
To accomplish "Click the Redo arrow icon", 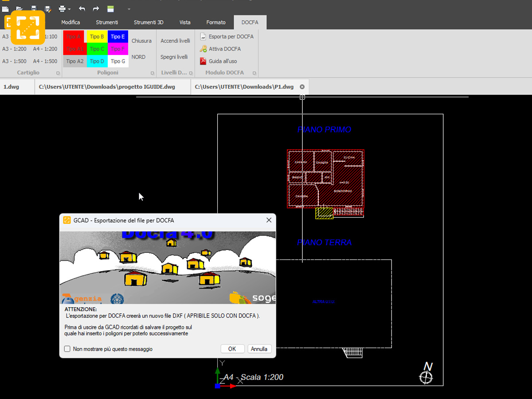I will pos(96,8).
